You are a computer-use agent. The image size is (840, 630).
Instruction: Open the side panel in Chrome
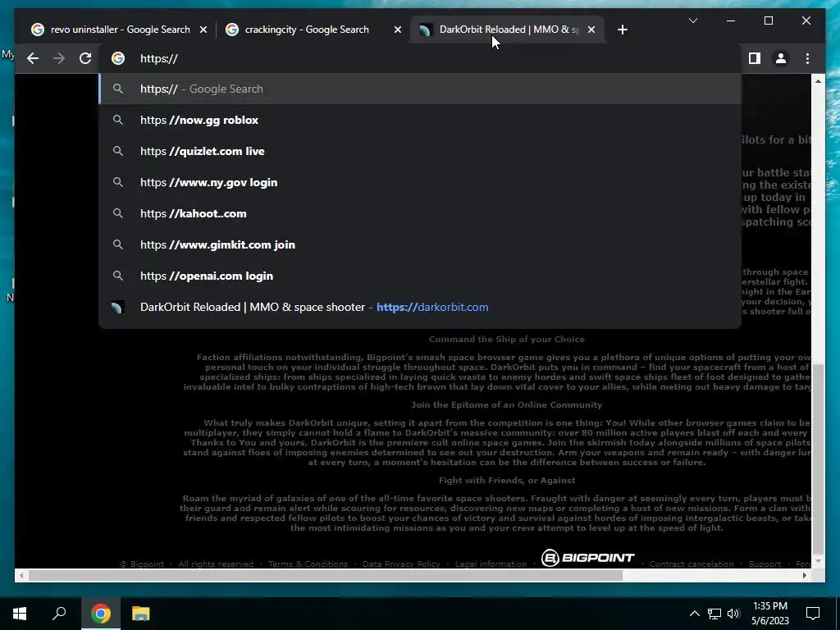point(755,58)
